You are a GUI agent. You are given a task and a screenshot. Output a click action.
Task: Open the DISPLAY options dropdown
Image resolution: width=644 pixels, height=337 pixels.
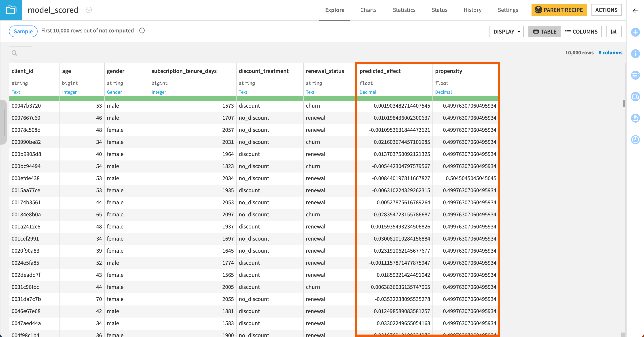pos(506,32)
